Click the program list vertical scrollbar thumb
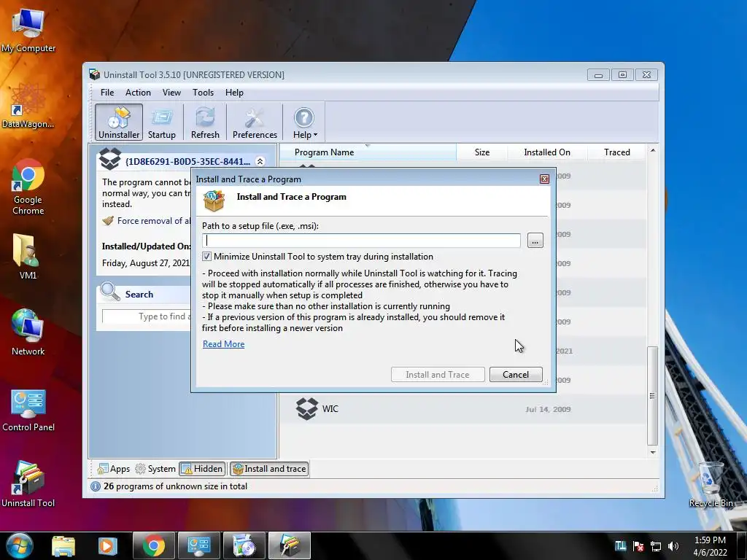747x560 pixels. click(653, 396)
